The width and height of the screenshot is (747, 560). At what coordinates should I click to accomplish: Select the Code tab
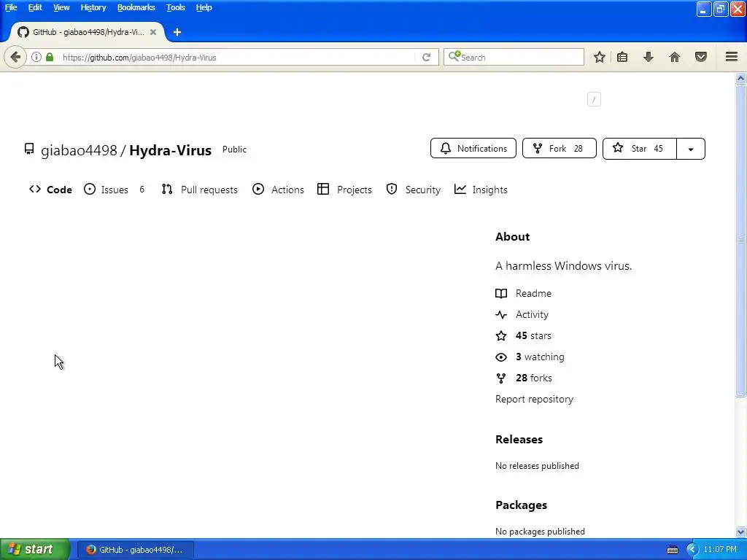pyautogui.click(x=50, y=190)
